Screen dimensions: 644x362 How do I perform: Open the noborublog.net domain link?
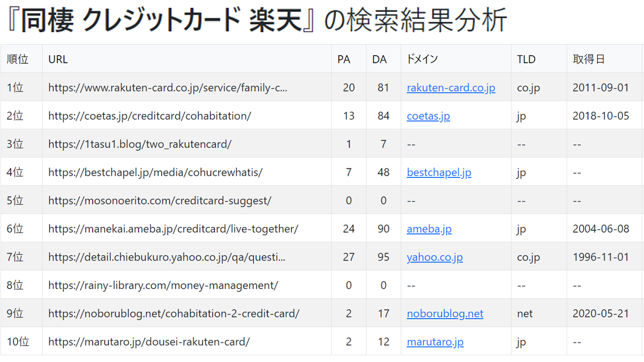[x=445, y=314]
